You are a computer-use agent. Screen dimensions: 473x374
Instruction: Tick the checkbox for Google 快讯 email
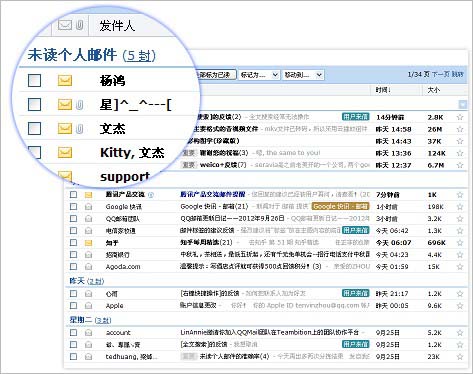[73, 207]
